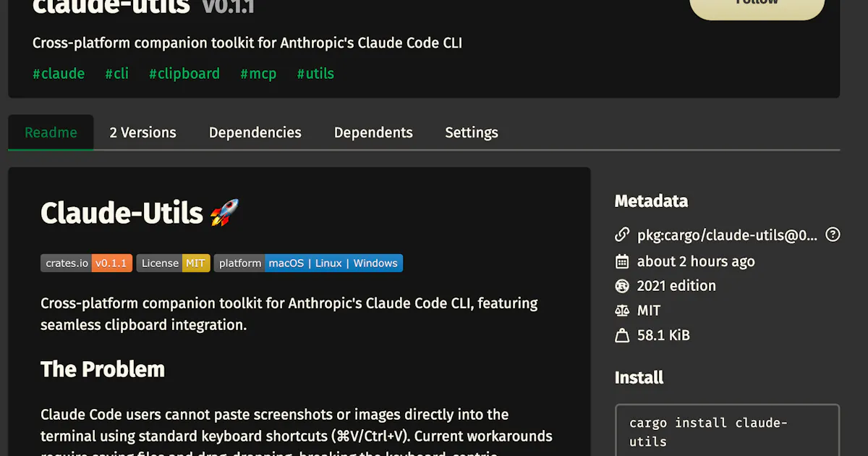Click the purl link icon in Metadata
The width and height of the screenshot is (868, 456).
[x=622, y=235]
